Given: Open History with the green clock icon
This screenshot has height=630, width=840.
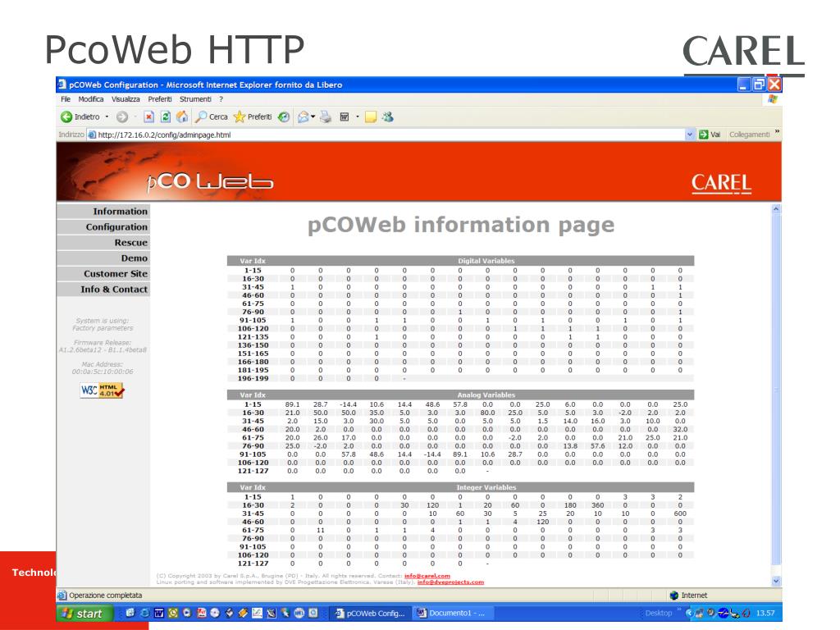Looking at the screenshot, I should 284,116.
